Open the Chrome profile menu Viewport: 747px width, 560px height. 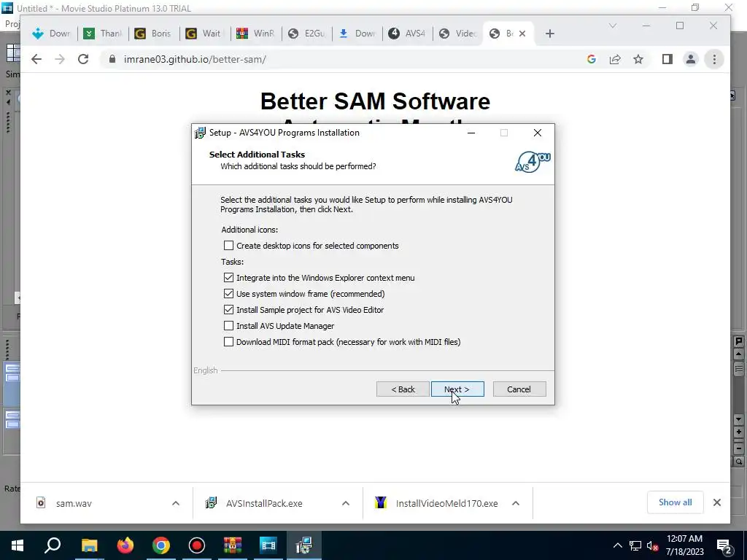click(x=690, y=59)
